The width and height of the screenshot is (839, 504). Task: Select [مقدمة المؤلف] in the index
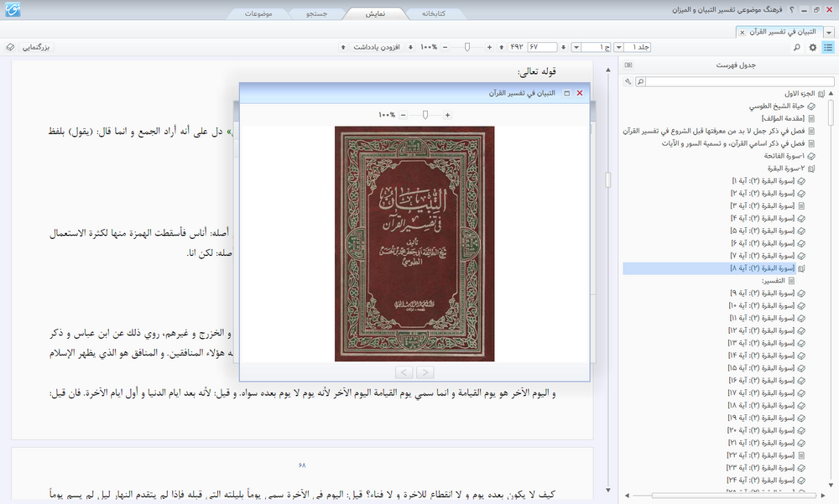click(x=783, y=118)
